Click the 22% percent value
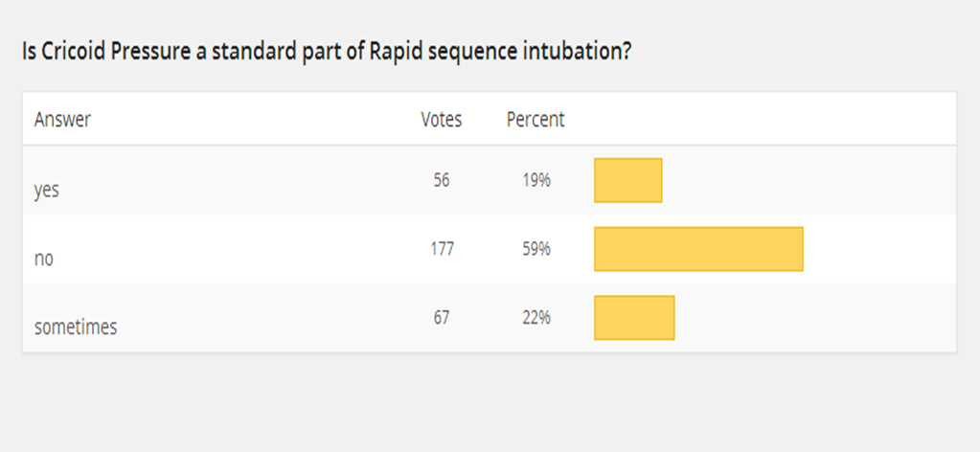 (536, 317)
